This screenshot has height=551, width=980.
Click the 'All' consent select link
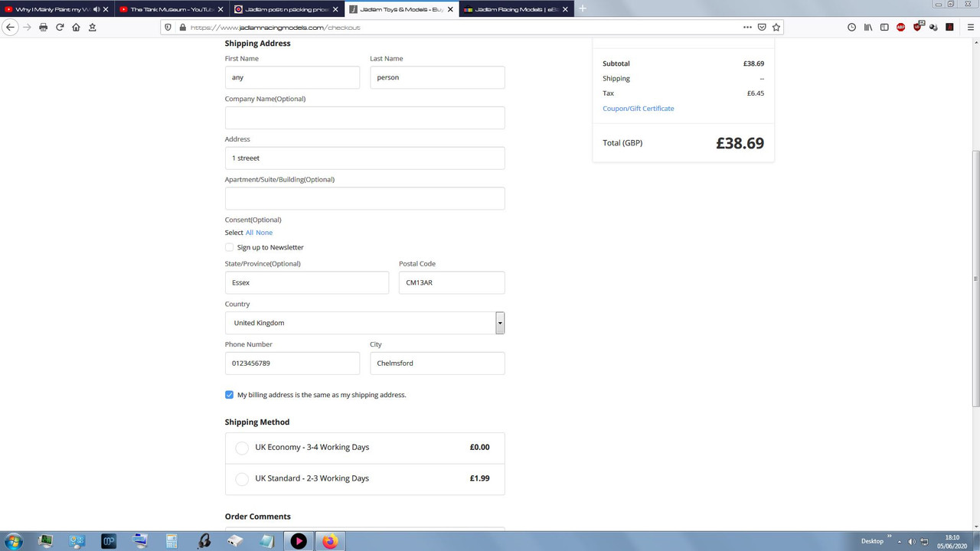(x=250, y=233)
